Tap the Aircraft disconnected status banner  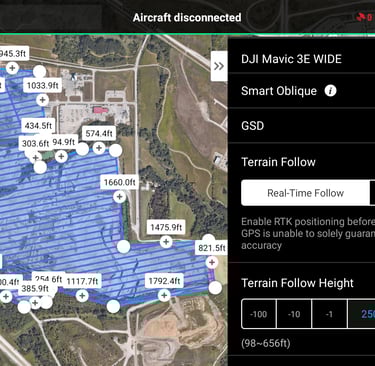coord(187,17)
